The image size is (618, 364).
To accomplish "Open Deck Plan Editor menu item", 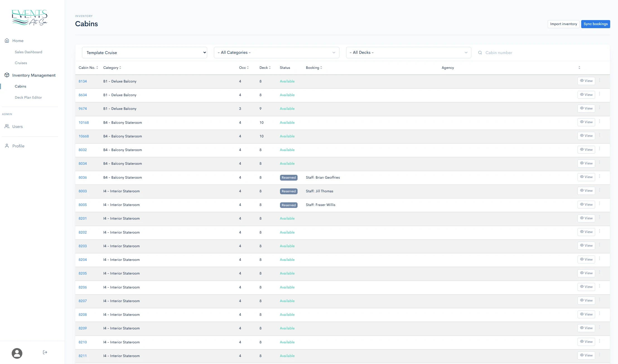I will [x=28, y=98].
